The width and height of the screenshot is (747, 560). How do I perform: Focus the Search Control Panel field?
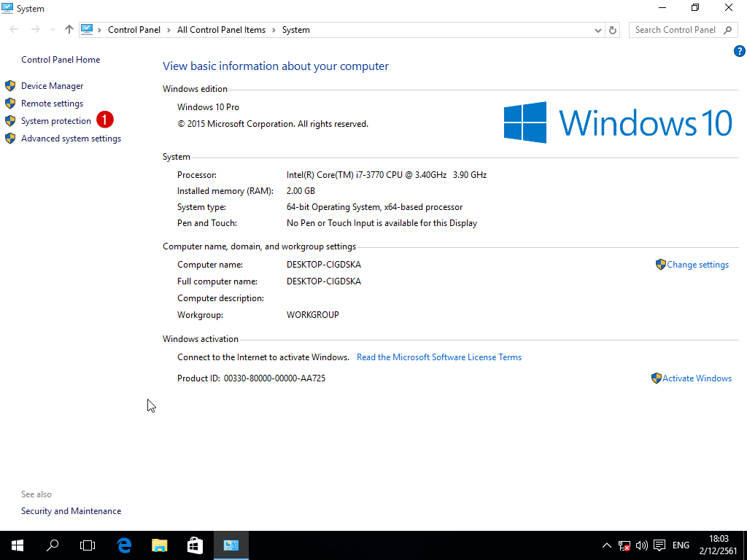click(x=678, y=30)
